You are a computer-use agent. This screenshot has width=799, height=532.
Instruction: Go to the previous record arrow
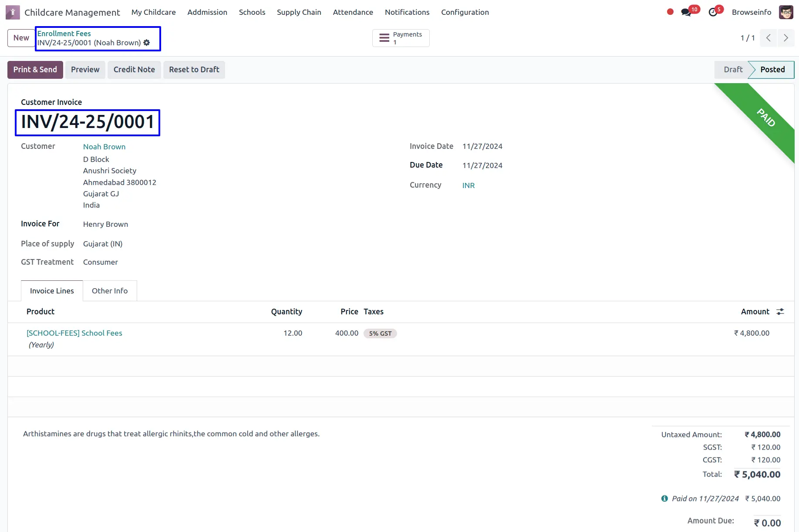(x=769, y=38)
